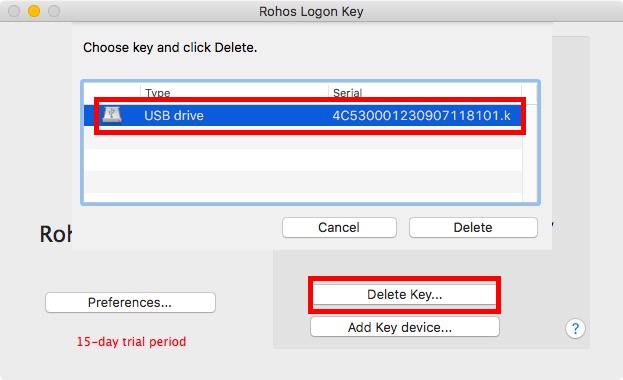Viewport: 623px width, 380px height.
Task: Click the gray zoom window button
Action: 54,11
